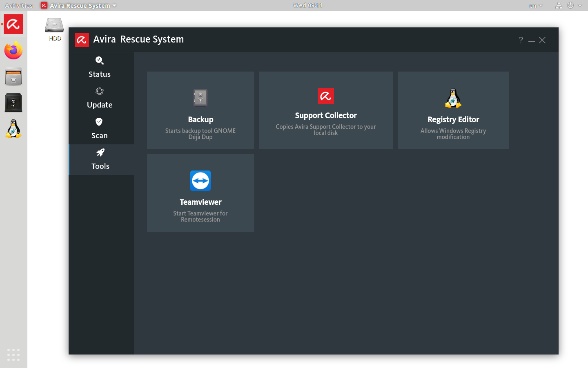This screenshot has width=588, height=368.
Task: Switch to the Scan tab label
Action: 100,136
